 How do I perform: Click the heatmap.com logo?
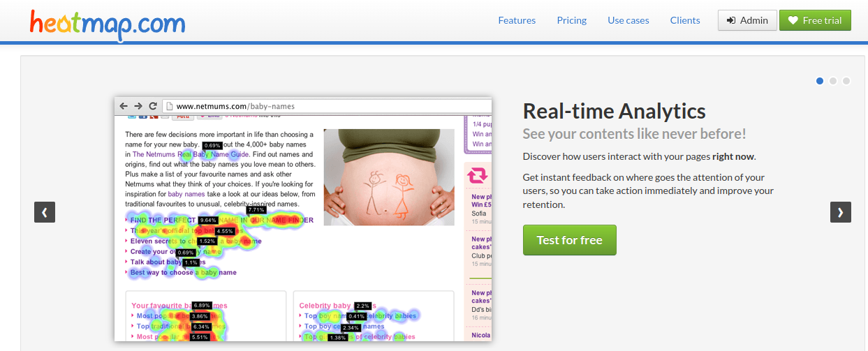tap(108, 24)
